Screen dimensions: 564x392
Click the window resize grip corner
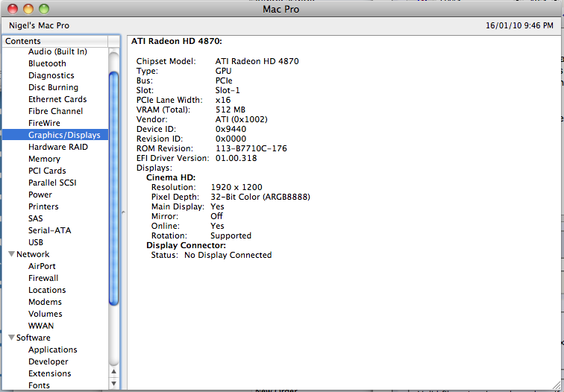point(556,385)
